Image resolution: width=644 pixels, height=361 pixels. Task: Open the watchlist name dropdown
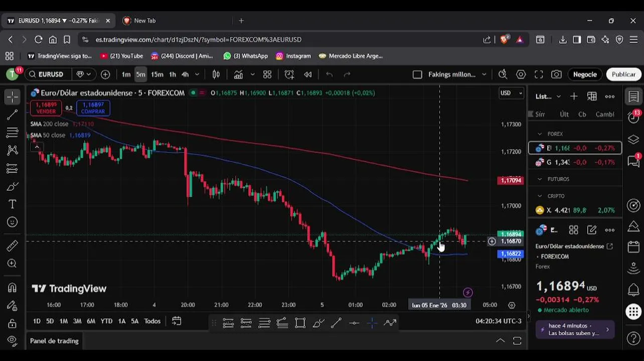(547, 96)
